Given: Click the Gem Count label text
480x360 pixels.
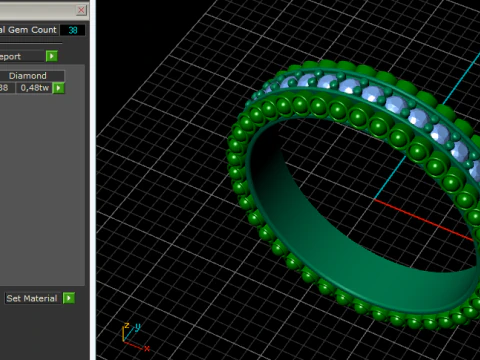Looking at the screenshot, I should click(32, 30).
